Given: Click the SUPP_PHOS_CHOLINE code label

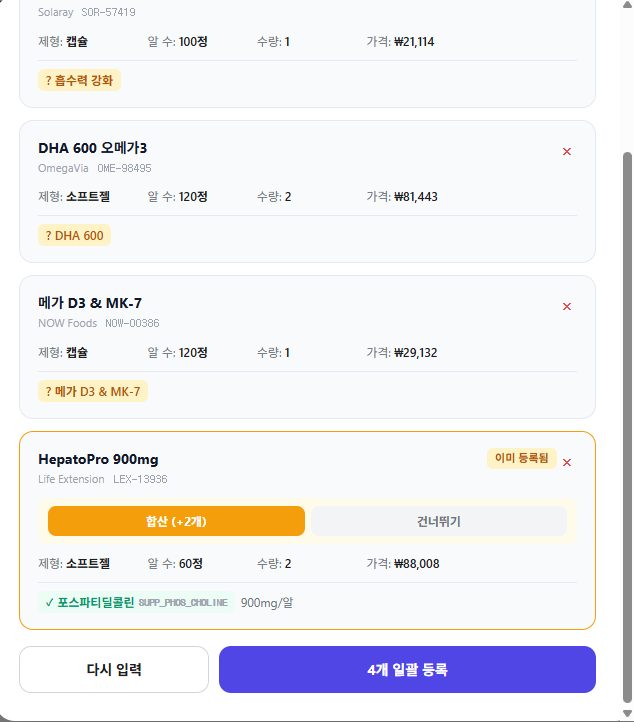Looking at the screenshot, I should point(183,603).
